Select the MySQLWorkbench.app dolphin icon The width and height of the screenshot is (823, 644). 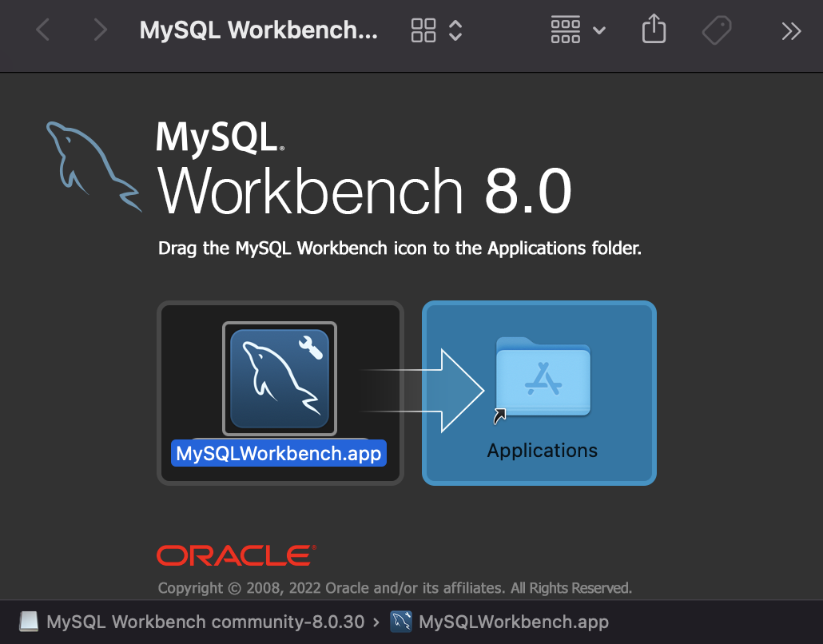(x=280, y=379)
